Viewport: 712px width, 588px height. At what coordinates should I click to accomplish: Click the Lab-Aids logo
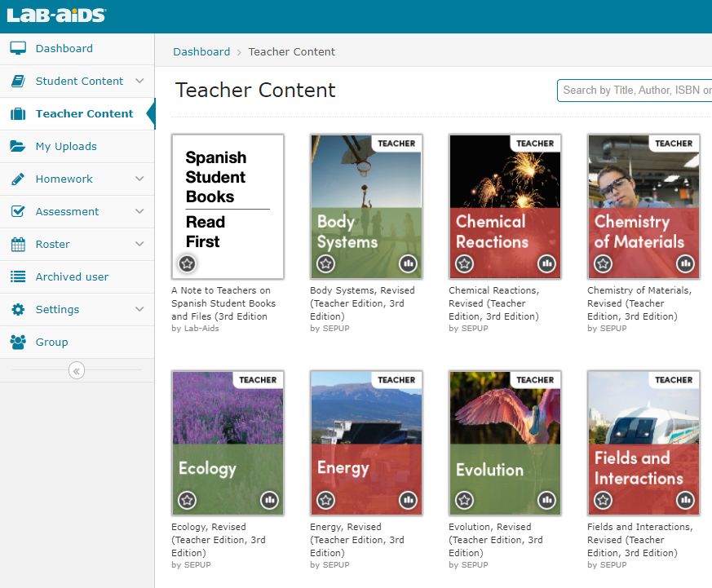[56, 15]
